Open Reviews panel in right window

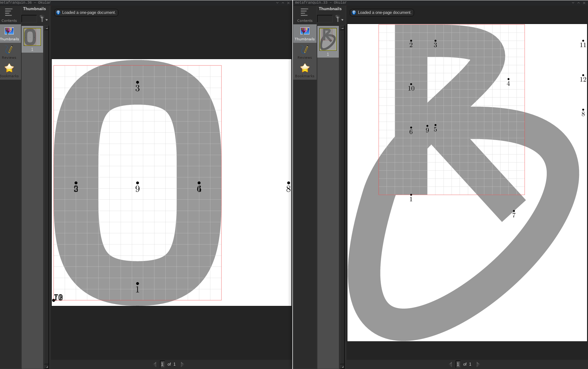(x=305, y=52)
